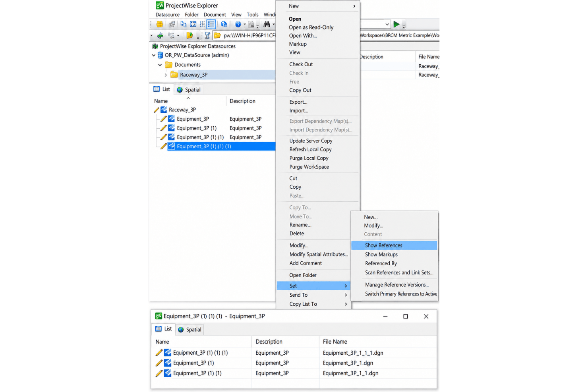Open the dropdown arrow beside the help icon
Viewport: 588px width, 392px height.
245,25
